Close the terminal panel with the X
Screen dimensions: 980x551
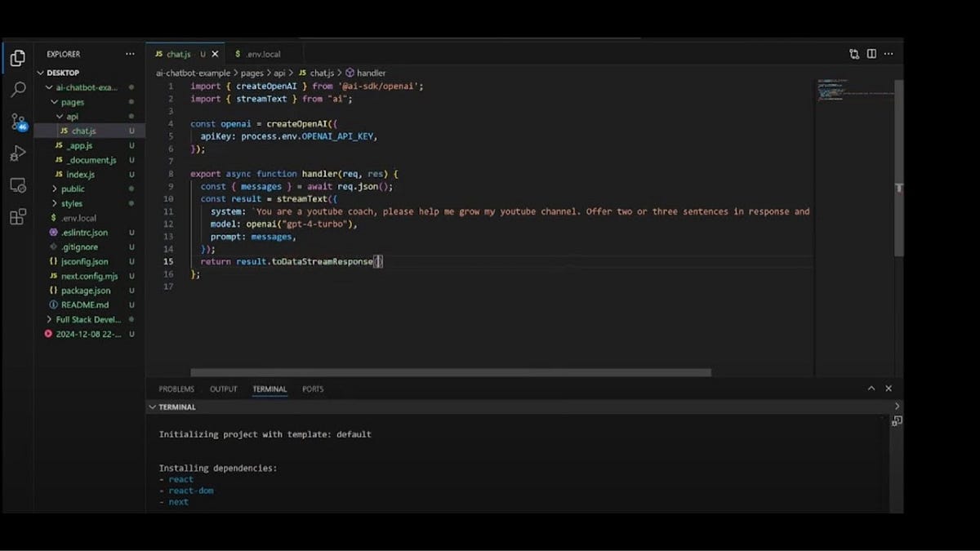889,389
